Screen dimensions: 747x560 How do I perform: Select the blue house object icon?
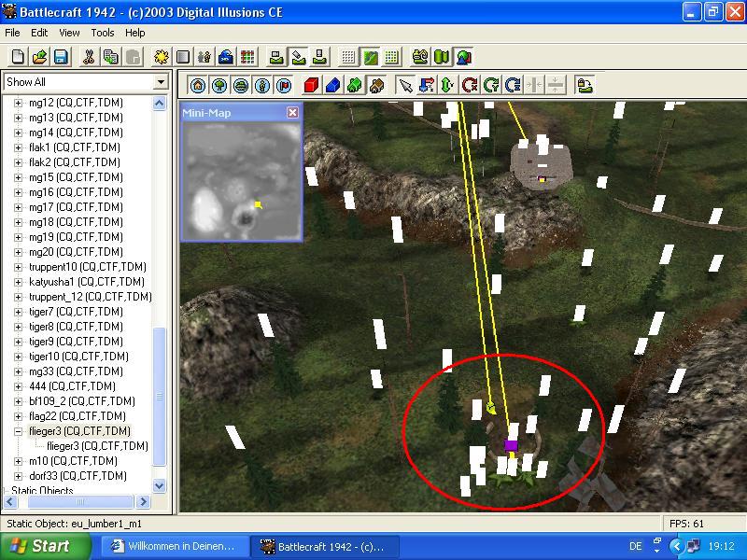point(332,85)
